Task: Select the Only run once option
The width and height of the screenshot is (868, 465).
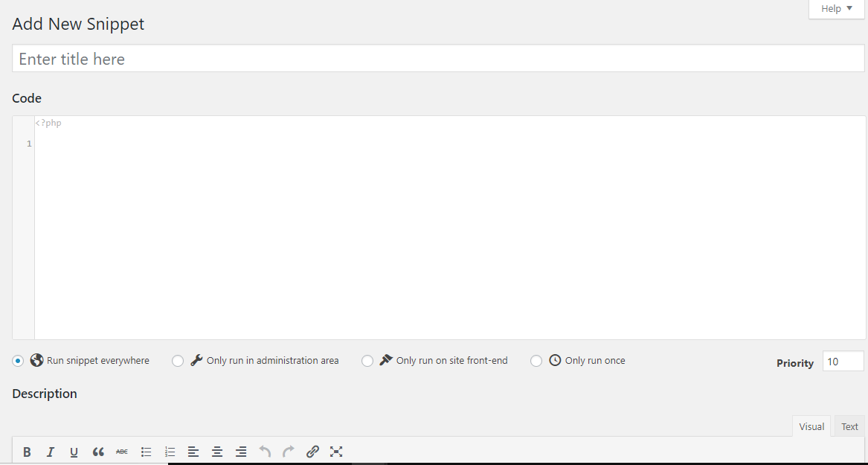Action: point(536,361)
